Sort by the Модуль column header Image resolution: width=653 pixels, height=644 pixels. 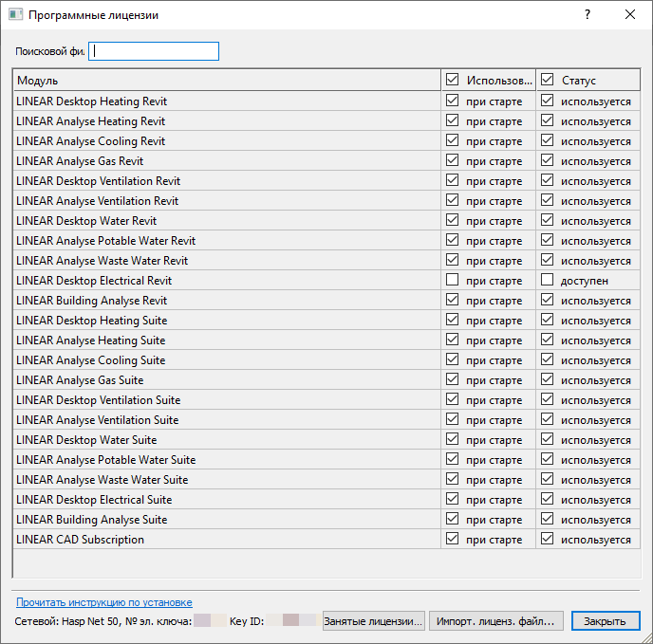(227, 80)
